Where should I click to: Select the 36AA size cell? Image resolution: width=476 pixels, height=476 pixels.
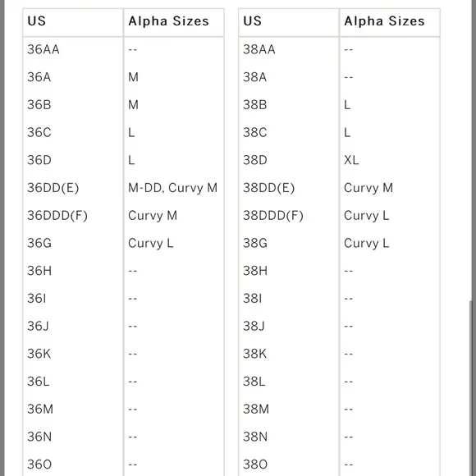coord(43,49)
